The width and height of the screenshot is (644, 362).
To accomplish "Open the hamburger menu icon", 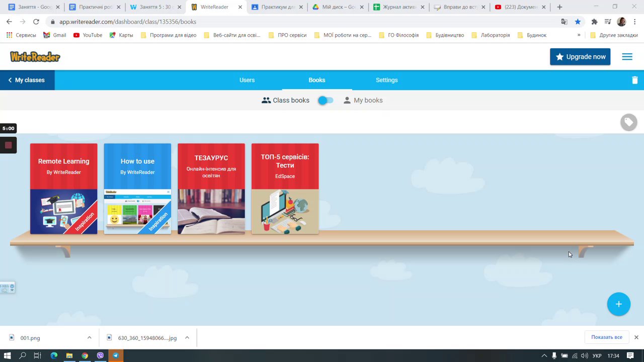I will 627,57.
